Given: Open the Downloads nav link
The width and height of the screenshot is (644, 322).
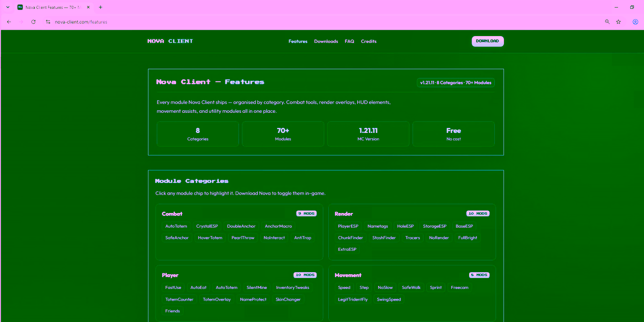Looking at the screenshot, I should pyautogui.click(x=326, y=42).
